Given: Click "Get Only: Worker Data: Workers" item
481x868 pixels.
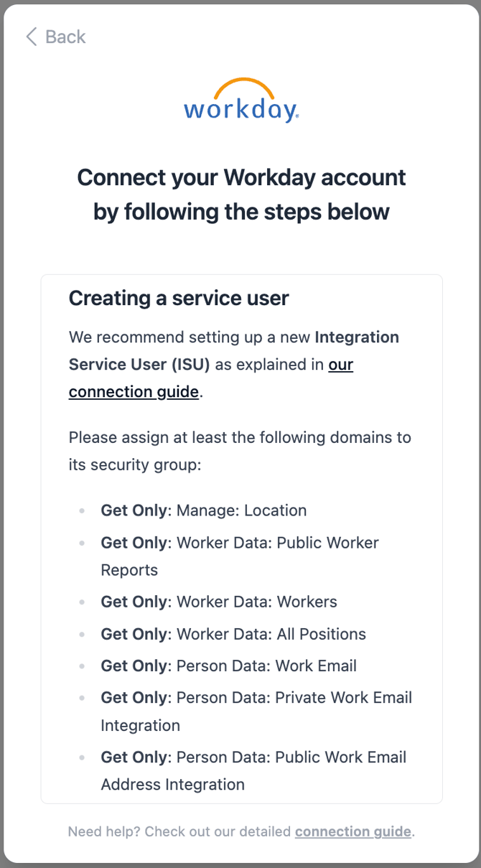Looking at the screenshot, I should click(219, 602).
